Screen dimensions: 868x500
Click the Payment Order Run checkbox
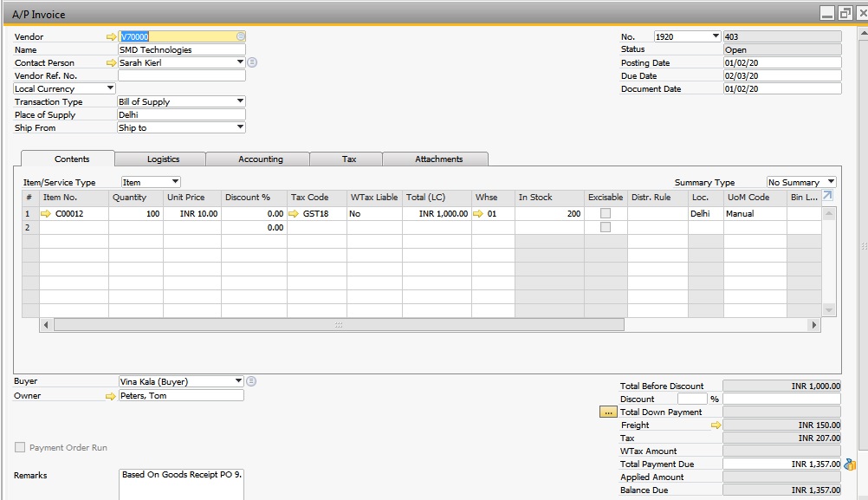[x=19, y=447]
